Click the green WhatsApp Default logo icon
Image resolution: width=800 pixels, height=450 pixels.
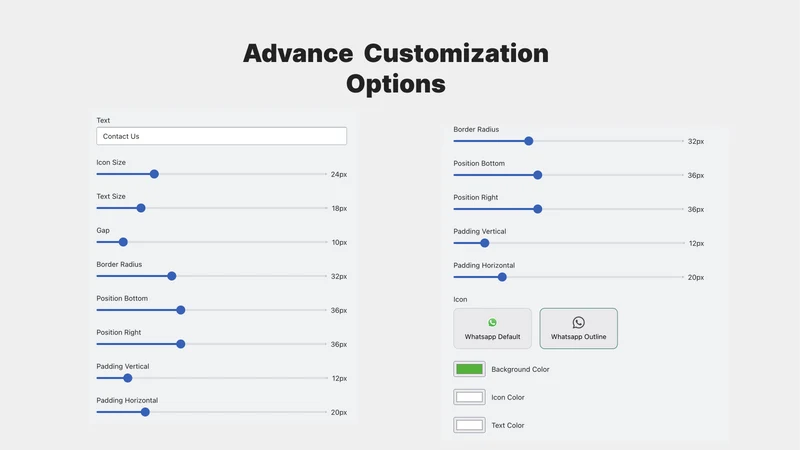click(x=492, y=322)
